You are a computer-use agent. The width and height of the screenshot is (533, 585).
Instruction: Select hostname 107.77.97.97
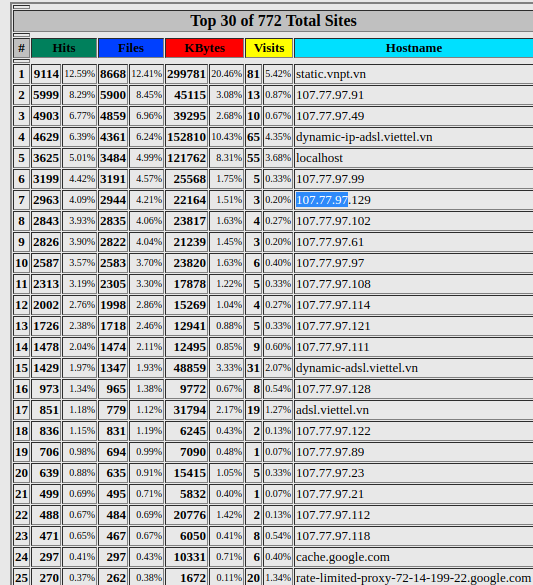pyautogui.click(x=330, y=263)
